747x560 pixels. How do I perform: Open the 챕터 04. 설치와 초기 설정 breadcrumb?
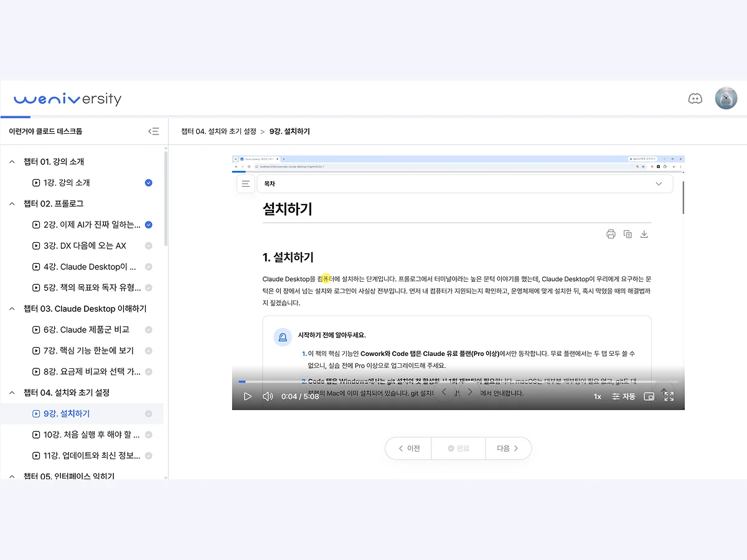(218, 131)
